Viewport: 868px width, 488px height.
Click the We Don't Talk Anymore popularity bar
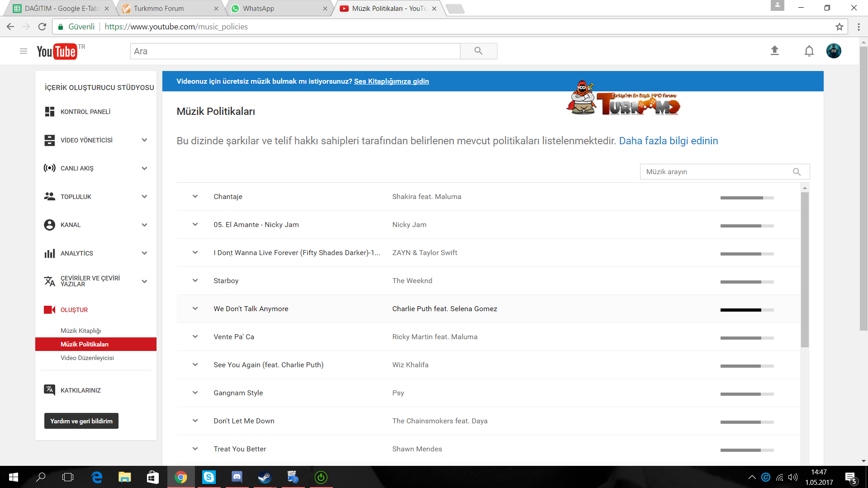pyautogui.click(x=747, y=310)
